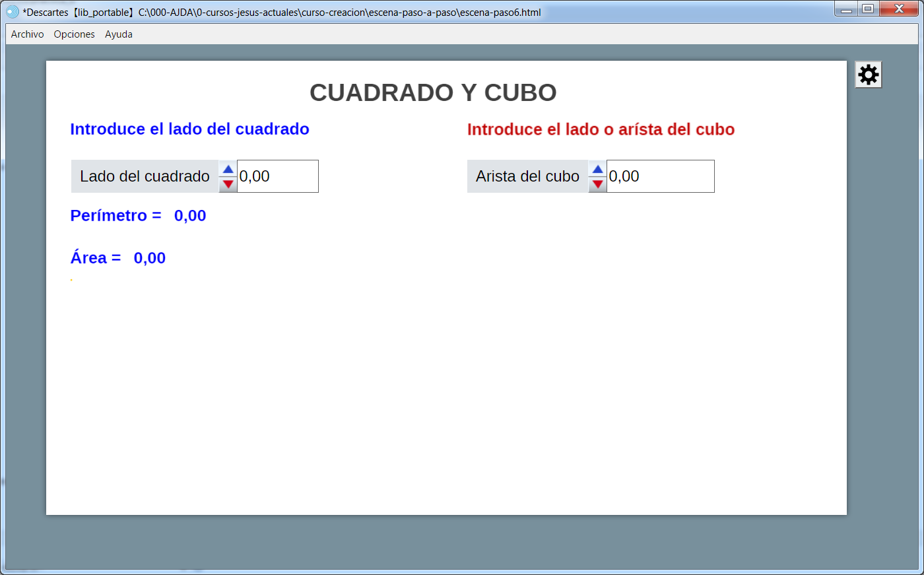Focus the Lado del cuadrado value field
The width and height of the screenshot is (924, 575).
point(278,176)
